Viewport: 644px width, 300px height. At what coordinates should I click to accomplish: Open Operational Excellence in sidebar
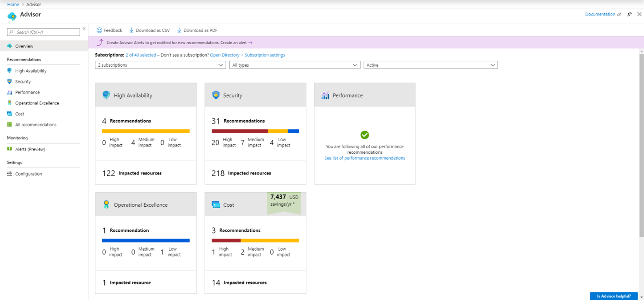(x=37, y=103)
